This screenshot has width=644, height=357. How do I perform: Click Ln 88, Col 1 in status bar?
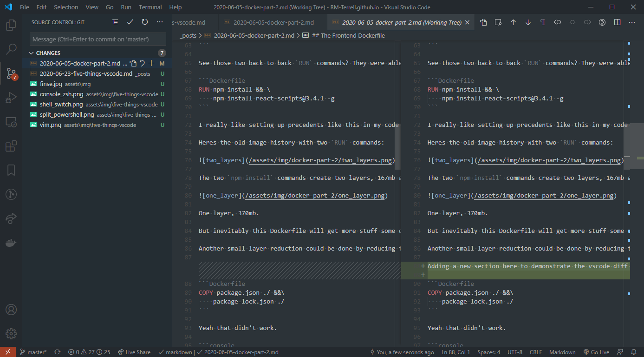click(x=456, y=352)
